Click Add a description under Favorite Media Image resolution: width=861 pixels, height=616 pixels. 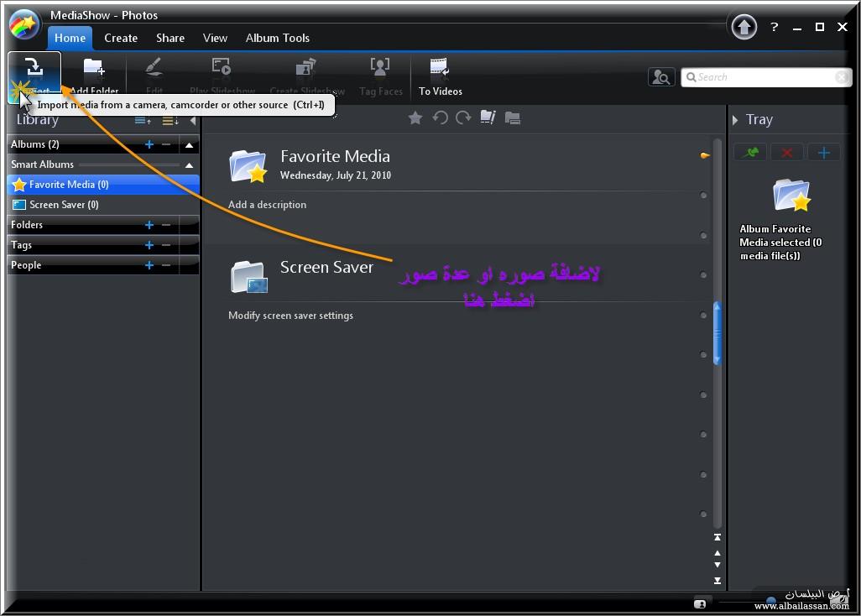pyautogui.click(x=267, y=204)
